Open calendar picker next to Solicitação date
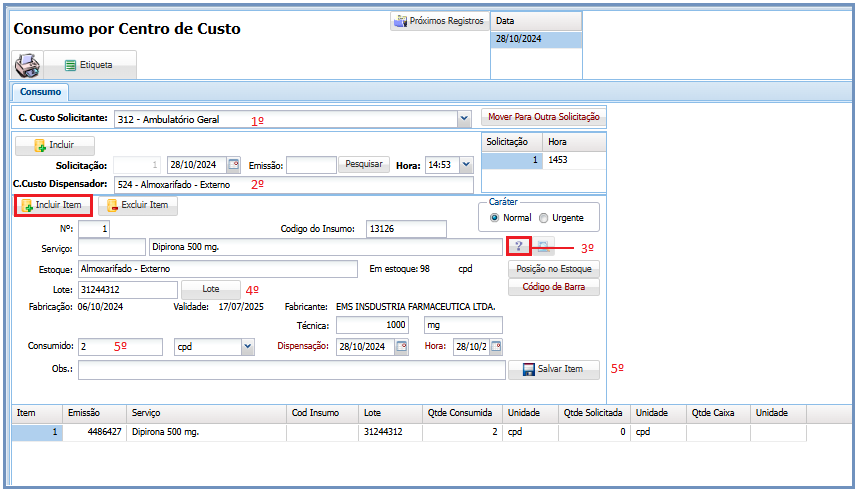 (234, 165)
